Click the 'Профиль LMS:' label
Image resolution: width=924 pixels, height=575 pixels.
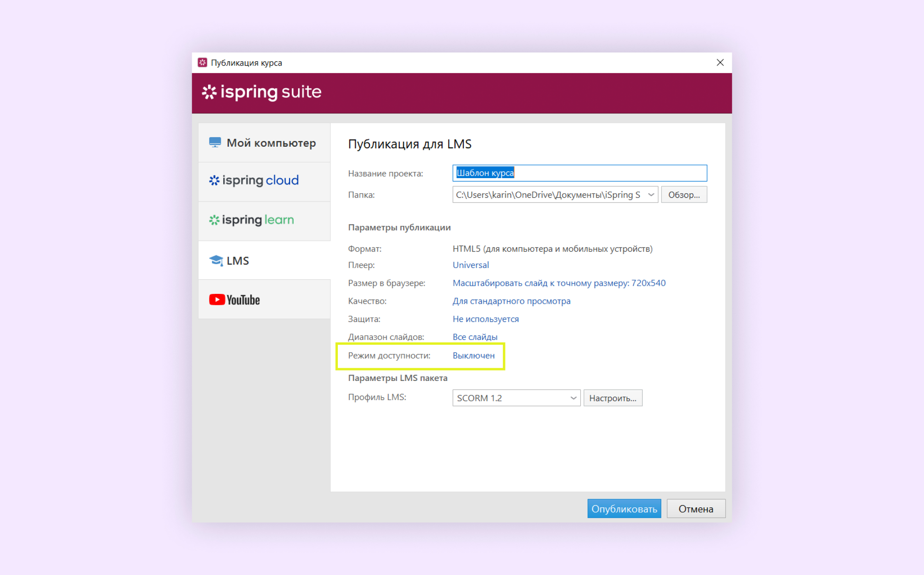377,397
